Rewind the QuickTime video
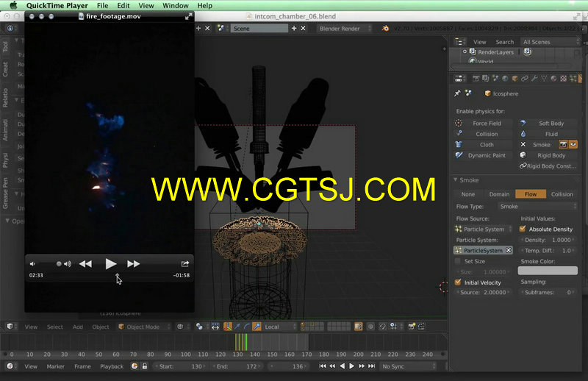588x381 pixels. point(85,264)
